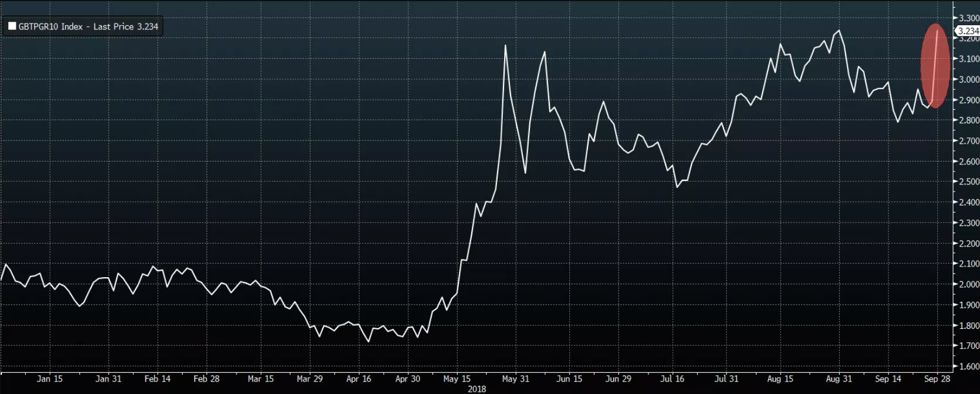The height and width of the screenshot is (394, 980).
Task: Click the 2.400 y-axis value
Action: click(x=969, y=202)
